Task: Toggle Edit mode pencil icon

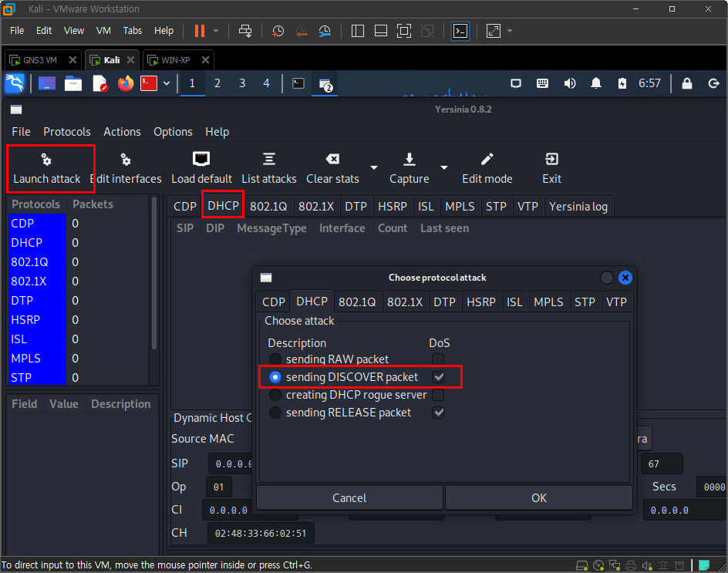Action: 487,160
